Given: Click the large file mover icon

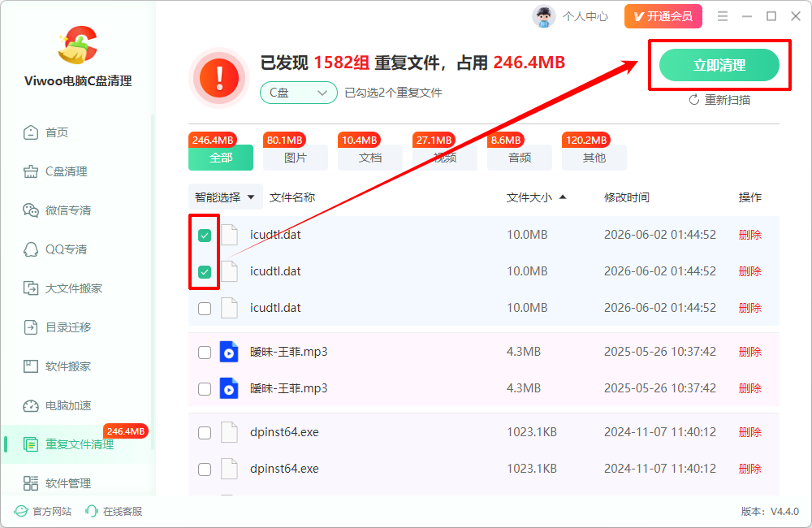Looking at the screenshot, I should point(31,288).
